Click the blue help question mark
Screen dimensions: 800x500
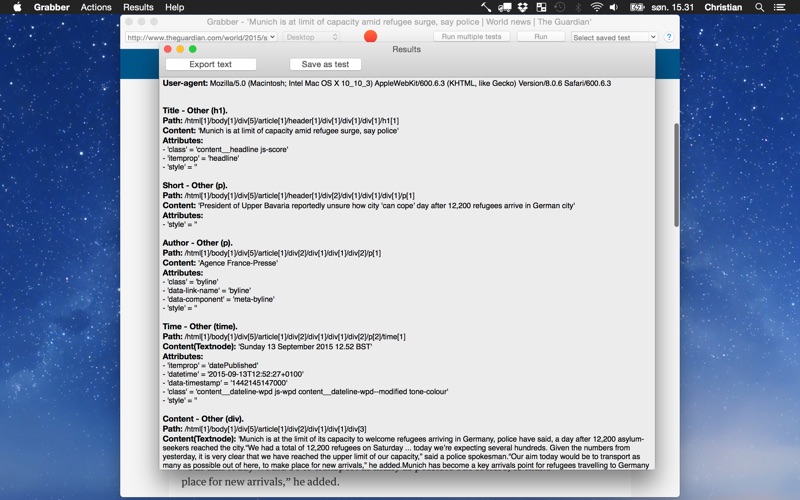pyautogui.click(x=669, y=37)
